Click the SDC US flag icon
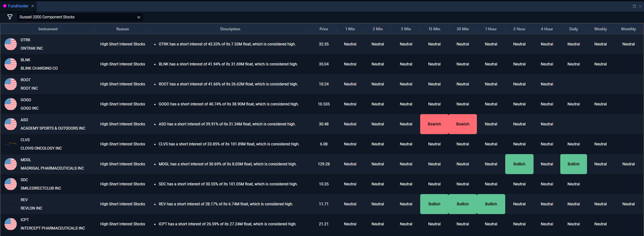 11,184
